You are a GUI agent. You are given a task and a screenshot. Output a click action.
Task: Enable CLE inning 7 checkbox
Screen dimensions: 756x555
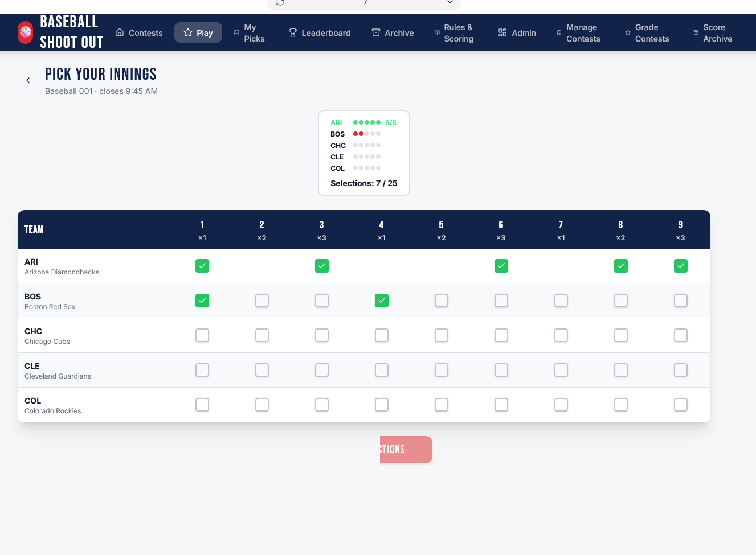pos(561,370)
